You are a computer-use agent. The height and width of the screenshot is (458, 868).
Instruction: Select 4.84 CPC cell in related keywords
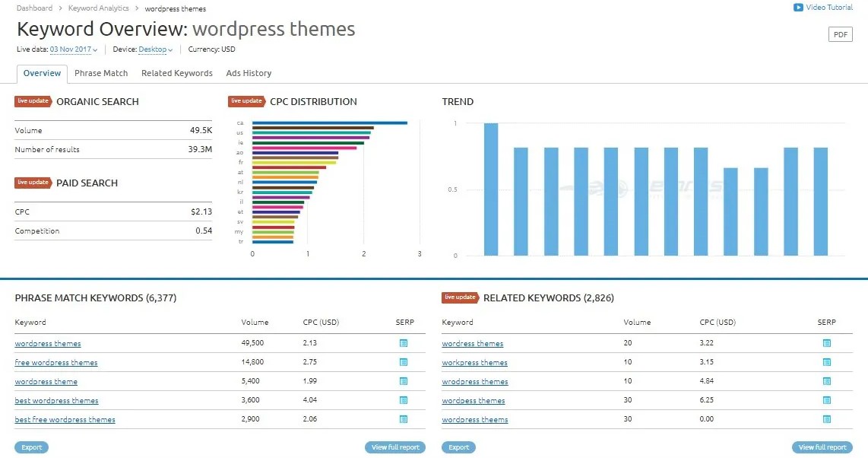tap(706, 381)
